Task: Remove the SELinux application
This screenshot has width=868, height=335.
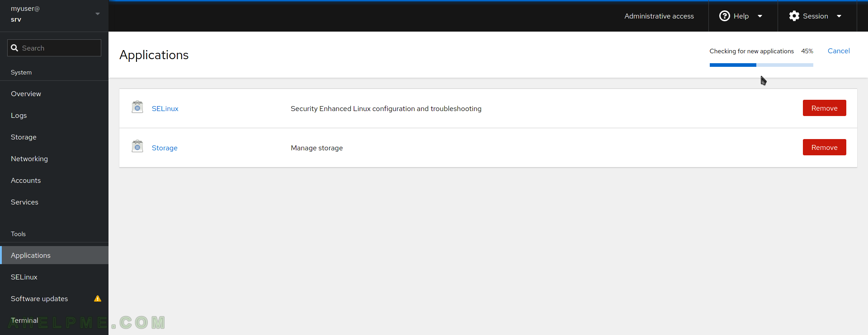Action: pyautogui.click(x=824, y=108)
